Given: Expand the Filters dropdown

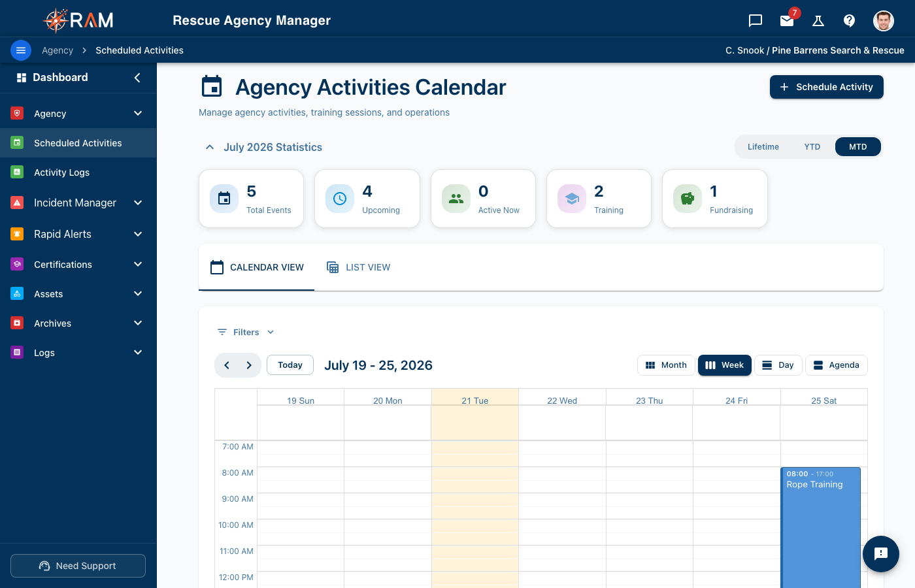Looking at the screenshot, I should [x=246, y=332].
